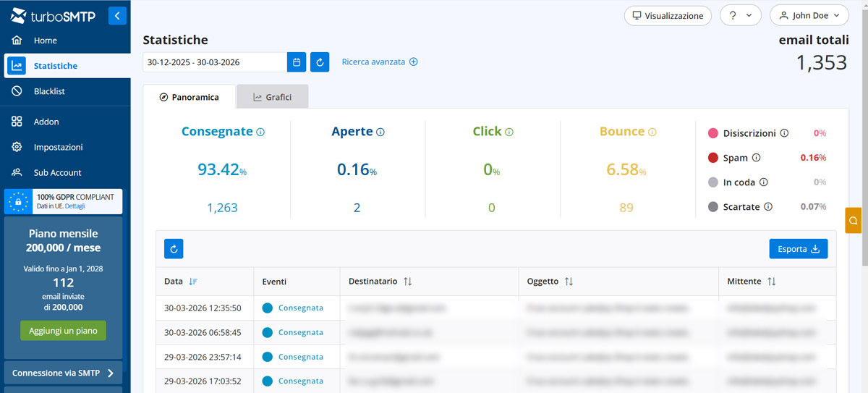Sort the table by Data column
This screenshot has height=393, width=868.
[x=192, y=282]
